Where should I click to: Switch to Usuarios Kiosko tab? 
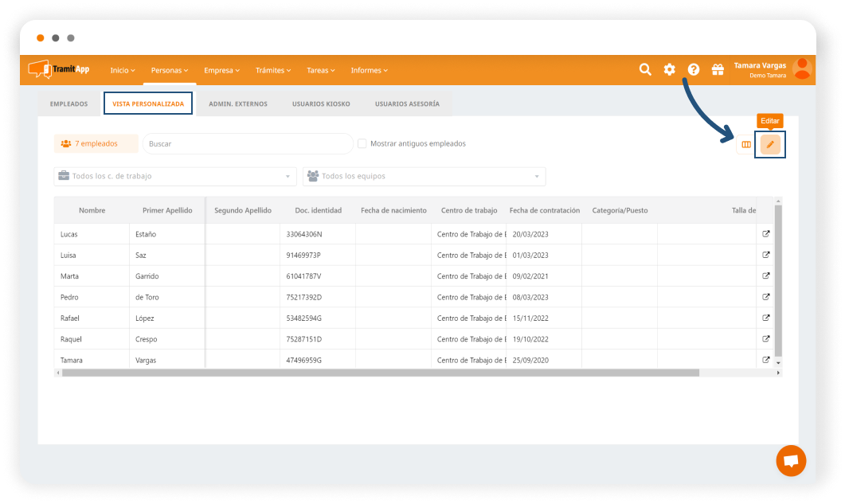(321, 104)
